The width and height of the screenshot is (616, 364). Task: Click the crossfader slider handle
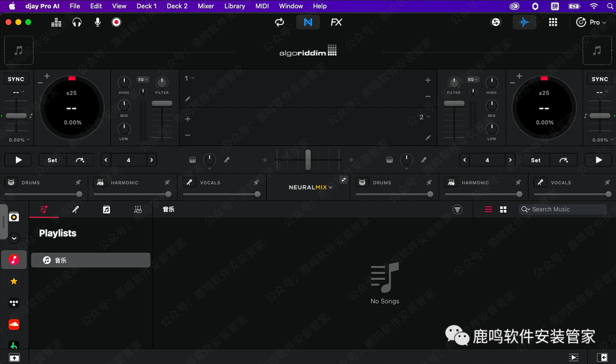pos(308,159)
